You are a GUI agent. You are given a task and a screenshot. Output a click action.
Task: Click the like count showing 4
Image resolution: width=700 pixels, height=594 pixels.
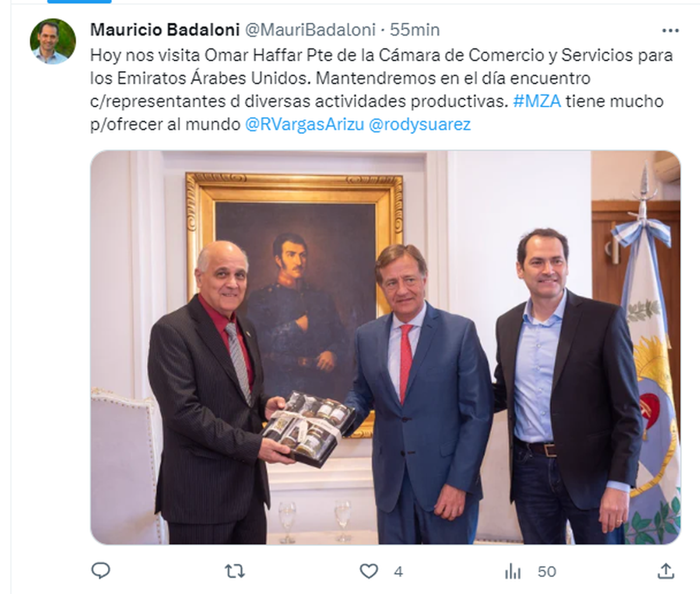(398, 571)
